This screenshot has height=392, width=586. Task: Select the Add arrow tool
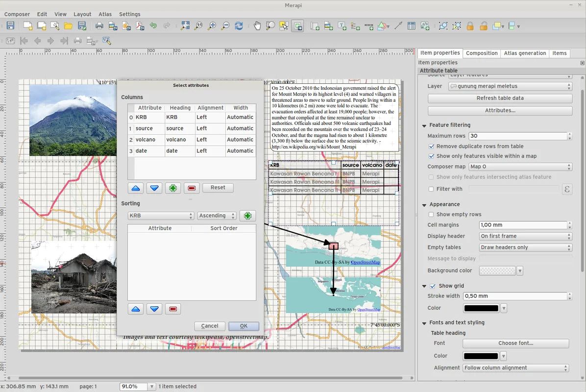click(x=397, y=26)
